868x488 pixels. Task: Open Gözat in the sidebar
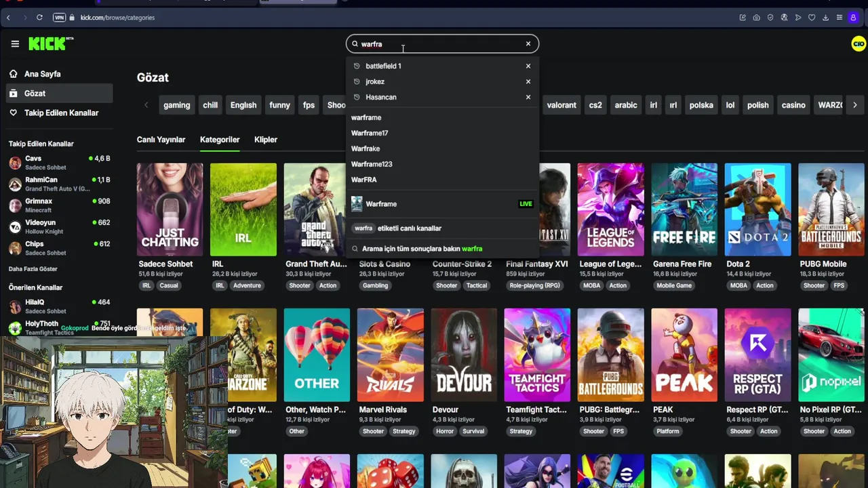59,94
